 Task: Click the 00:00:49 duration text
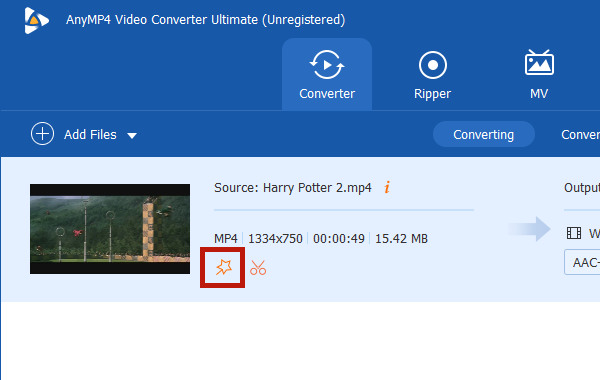(x=339, y=239)
